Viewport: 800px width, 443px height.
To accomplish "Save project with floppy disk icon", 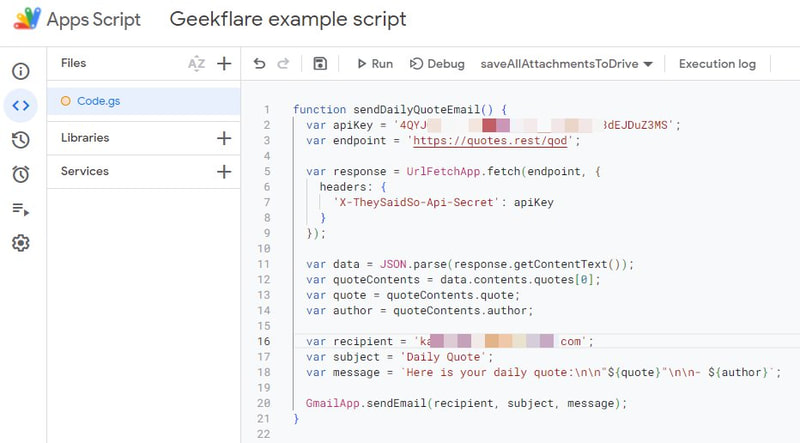I will 320,64.
